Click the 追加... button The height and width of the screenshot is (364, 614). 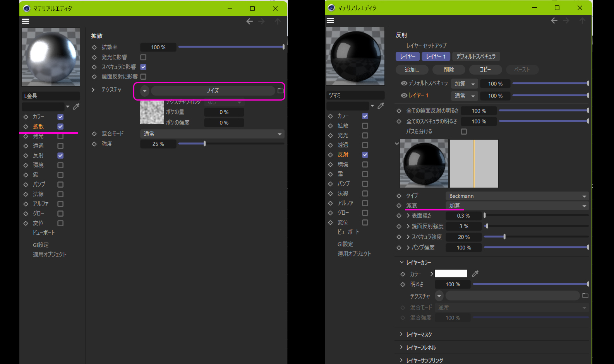coord(412,70)
